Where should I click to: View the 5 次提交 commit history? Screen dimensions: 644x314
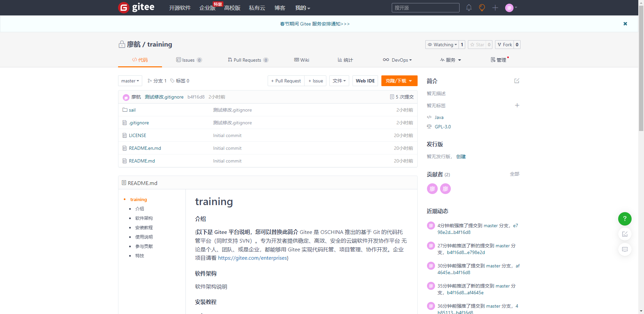[402, 97]
